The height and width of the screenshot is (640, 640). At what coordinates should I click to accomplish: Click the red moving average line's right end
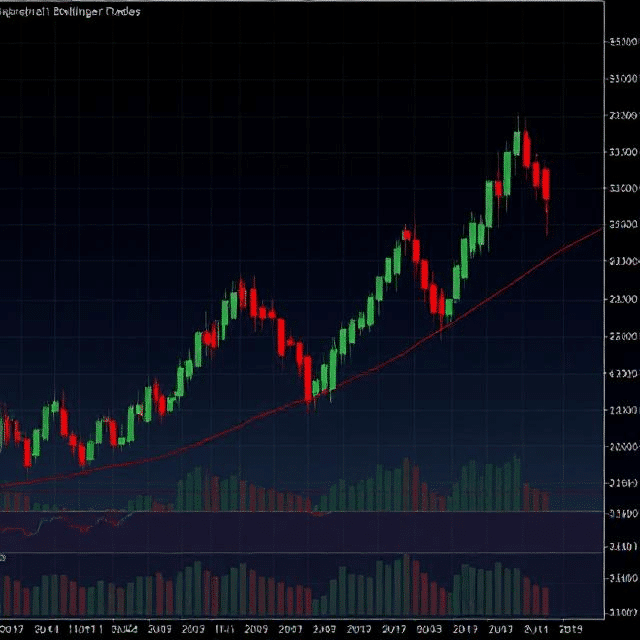[600, 229]
